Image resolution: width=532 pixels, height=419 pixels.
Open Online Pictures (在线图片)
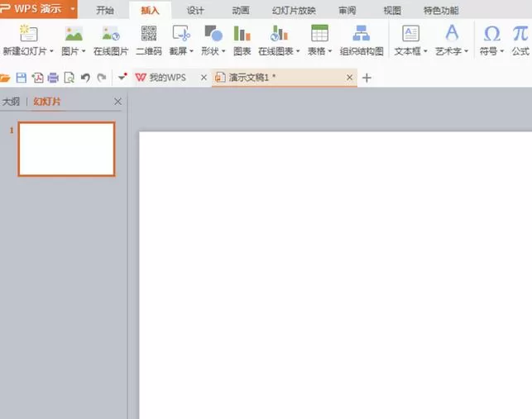click(x=111, y=40)
